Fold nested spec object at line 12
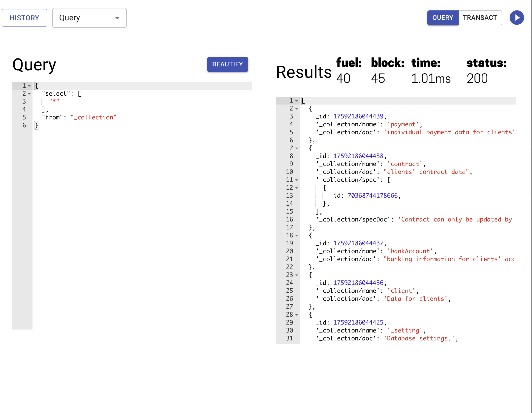Screen dimensions: 532x413 coord(297,188)
